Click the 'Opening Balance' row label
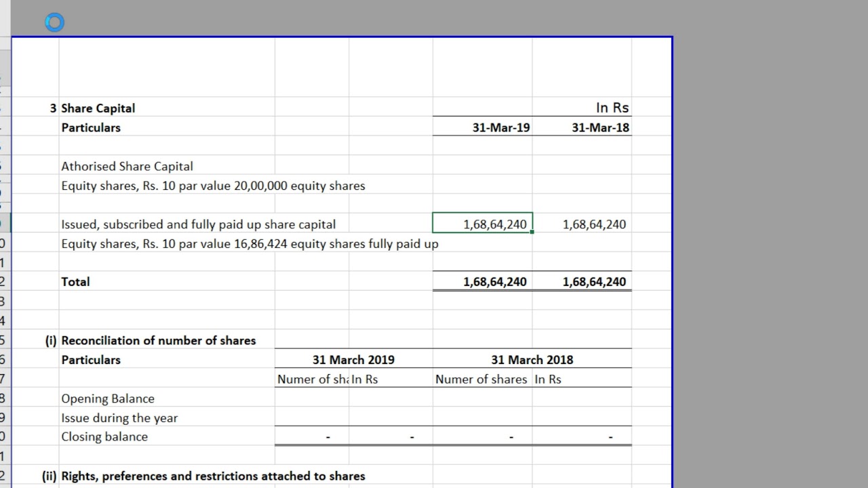The image size is (868, 488). [x=108, y=399]
